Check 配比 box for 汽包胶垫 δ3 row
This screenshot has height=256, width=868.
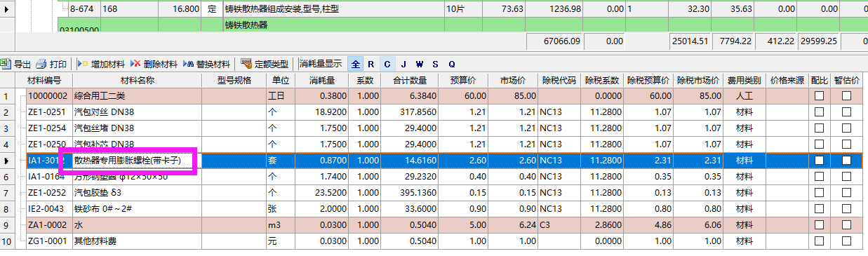(x=819, y=193)
